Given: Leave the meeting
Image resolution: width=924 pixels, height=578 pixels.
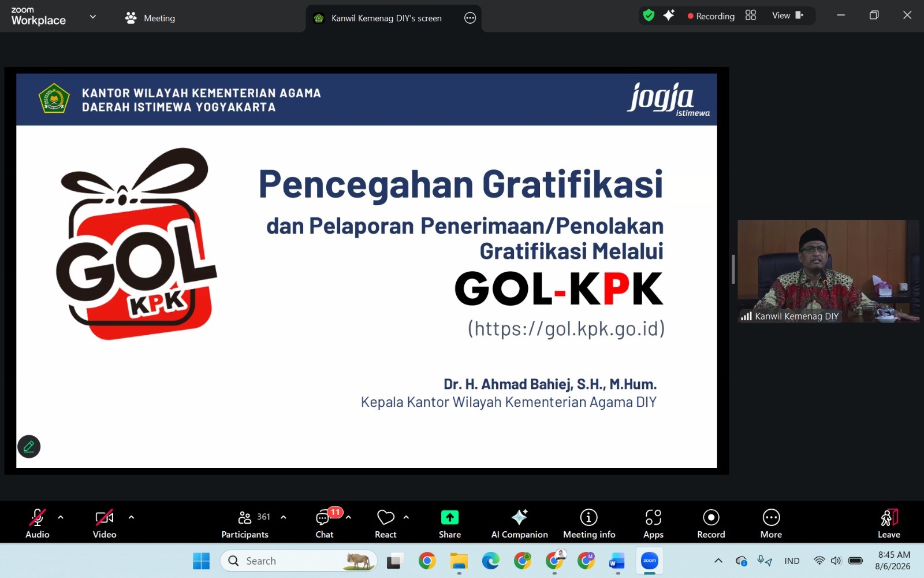Looking at the screenshot, I should [x=889, y=524].
